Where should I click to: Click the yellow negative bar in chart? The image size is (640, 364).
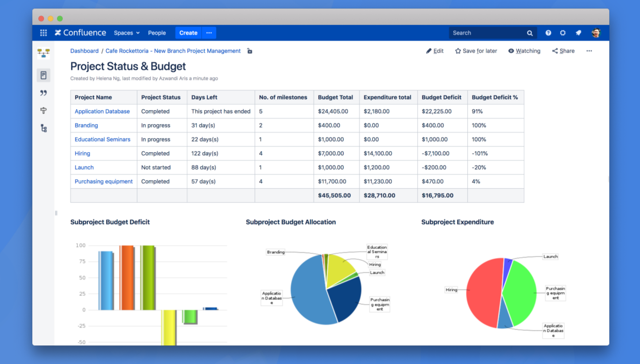[x=169, y=328]
